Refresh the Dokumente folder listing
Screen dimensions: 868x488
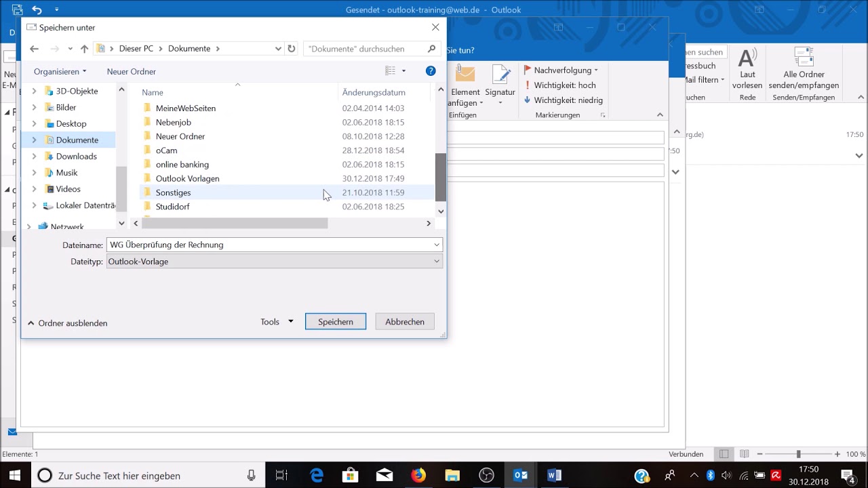pyautogui.click(x=292, y=49)
